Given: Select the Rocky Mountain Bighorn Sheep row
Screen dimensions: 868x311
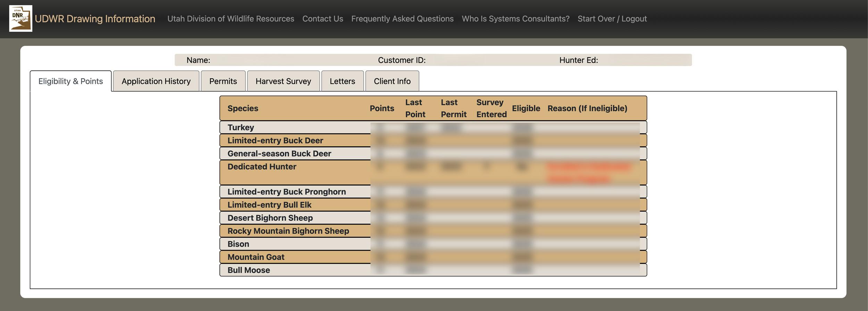Looking at the screenshot, I should [x=433, y=231].
